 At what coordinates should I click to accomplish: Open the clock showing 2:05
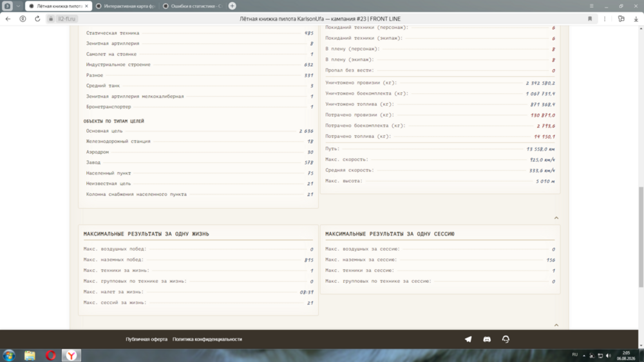[627, 356]
